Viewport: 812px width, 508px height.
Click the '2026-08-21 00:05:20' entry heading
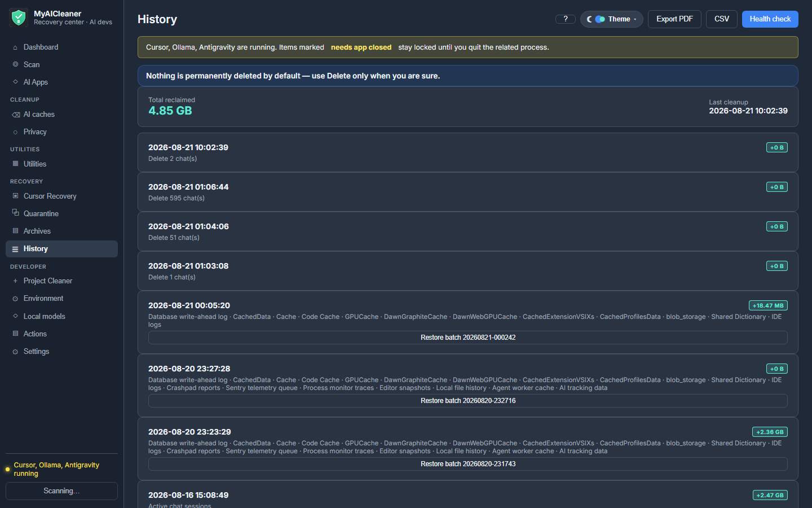(x=189, y=305)
